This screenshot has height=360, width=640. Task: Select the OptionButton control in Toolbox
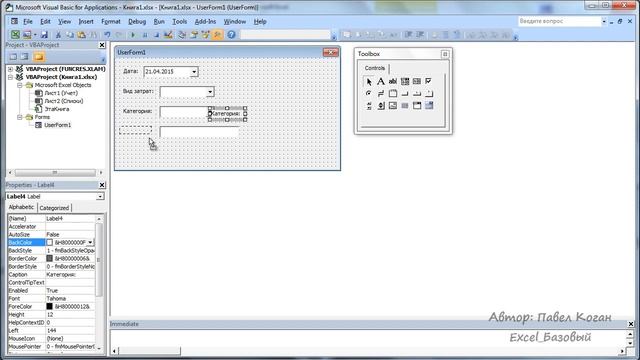(x=369, y=93)
